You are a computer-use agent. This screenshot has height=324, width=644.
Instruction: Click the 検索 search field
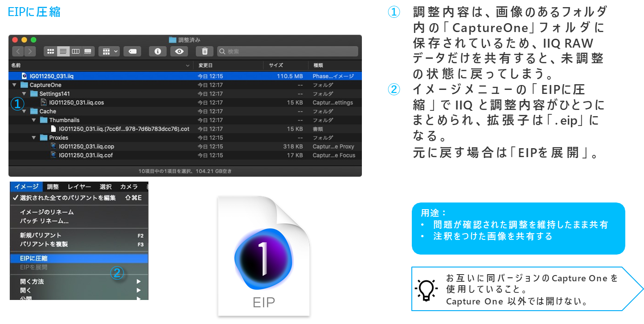coord(287,51)
